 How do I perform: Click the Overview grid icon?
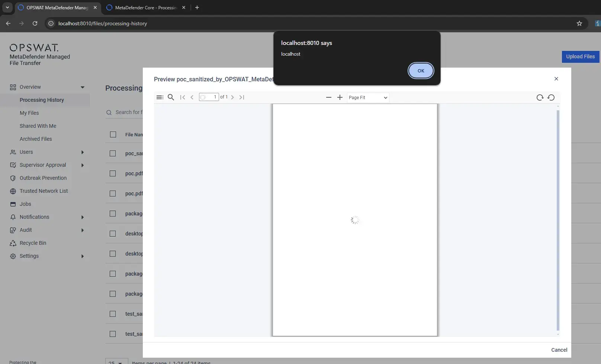tap(13, 87)
